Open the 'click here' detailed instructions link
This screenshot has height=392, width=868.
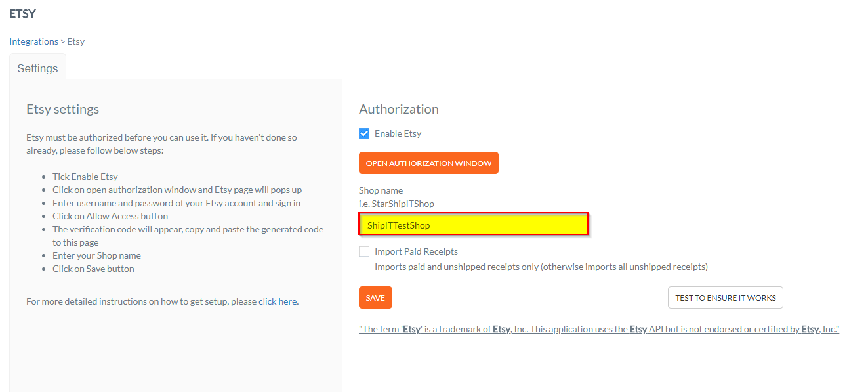278,301
